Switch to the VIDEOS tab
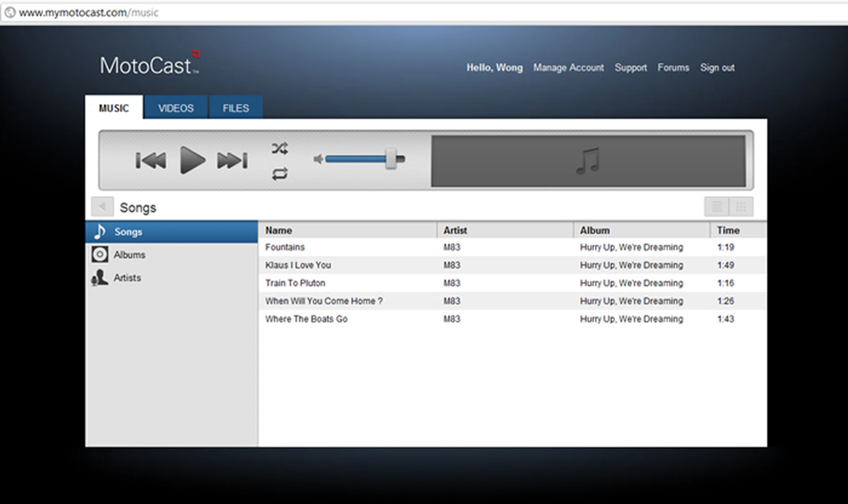Image resolution: width=848 pixels, height=504 pixels. [x=175, y=107]
